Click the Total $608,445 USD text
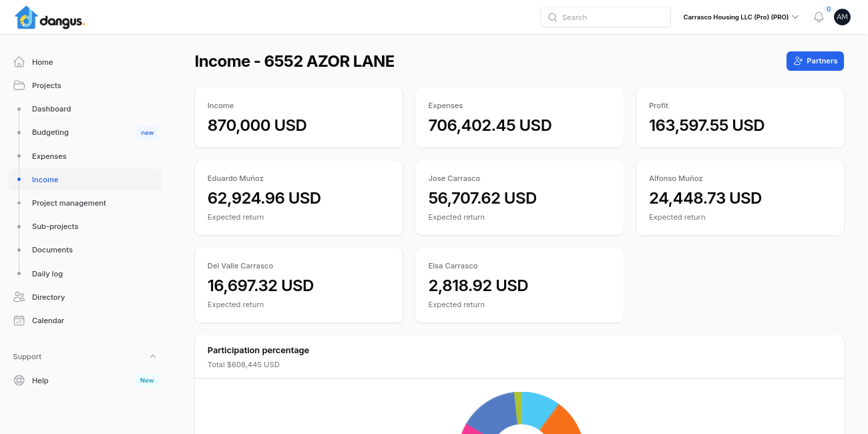 point(244,365)
